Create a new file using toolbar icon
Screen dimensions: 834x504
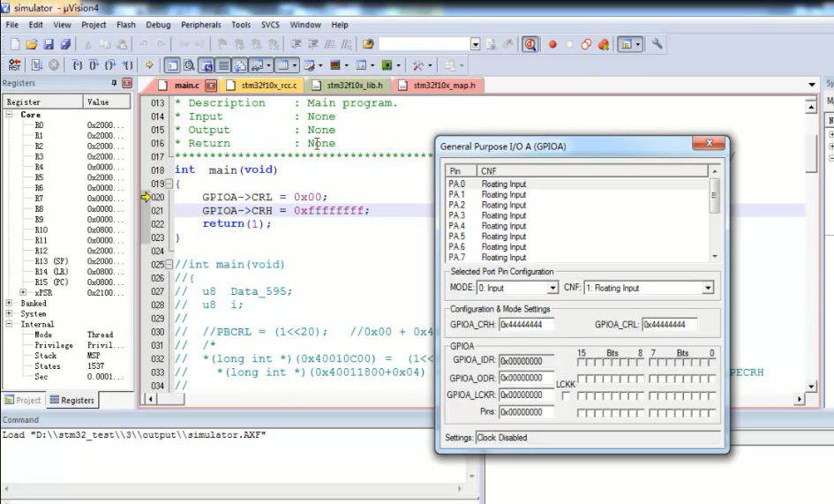tap(15, 44)
